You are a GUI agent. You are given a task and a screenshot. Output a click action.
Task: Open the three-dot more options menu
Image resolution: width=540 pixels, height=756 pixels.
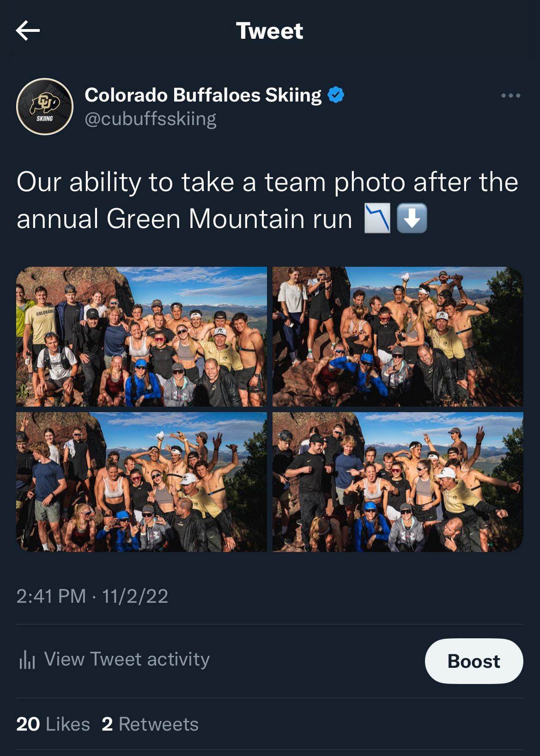[x=511, y=96]
